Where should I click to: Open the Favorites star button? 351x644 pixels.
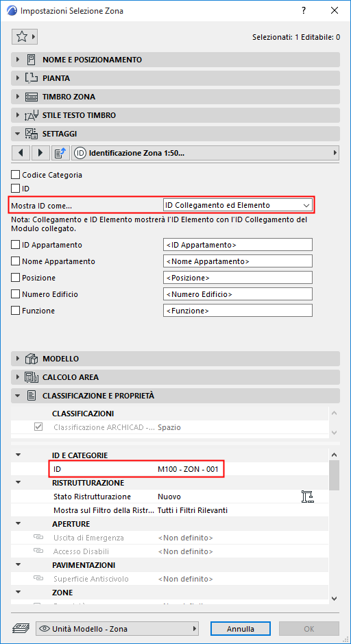24,37
